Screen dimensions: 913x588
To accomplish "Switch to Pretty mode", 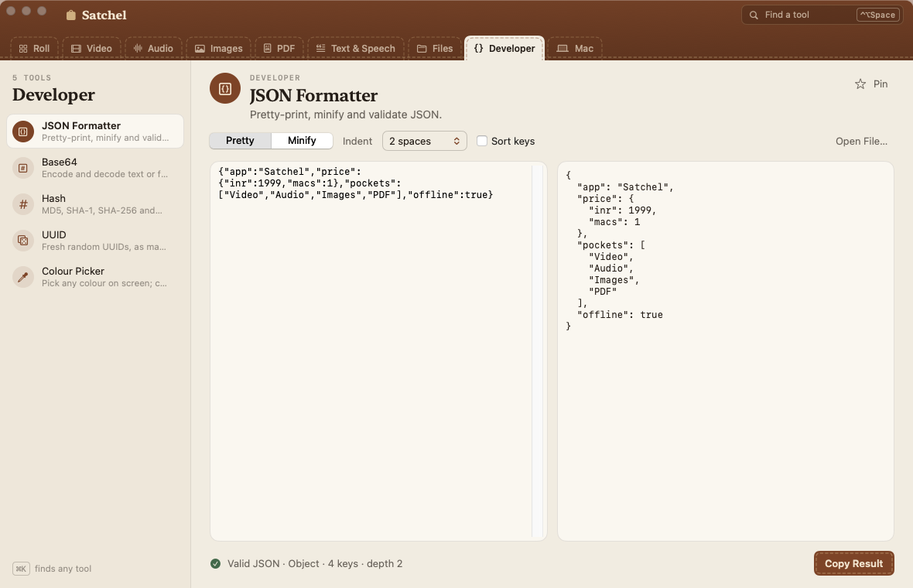I will click(x=240, y=141).
